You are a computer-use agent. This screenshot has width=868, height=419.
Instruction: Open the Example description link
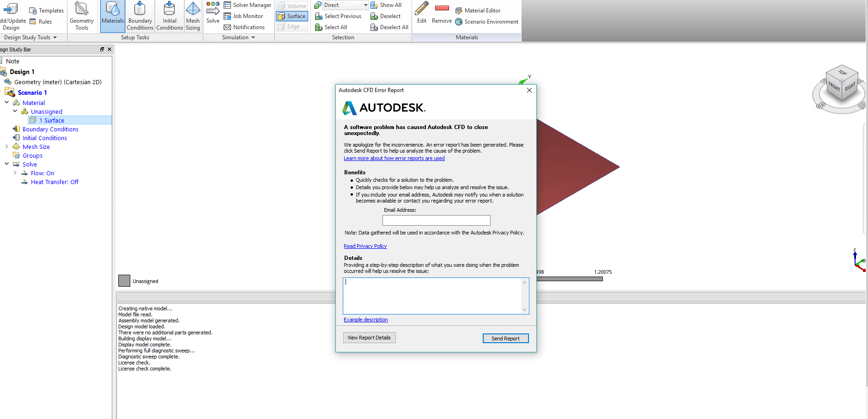366,320
